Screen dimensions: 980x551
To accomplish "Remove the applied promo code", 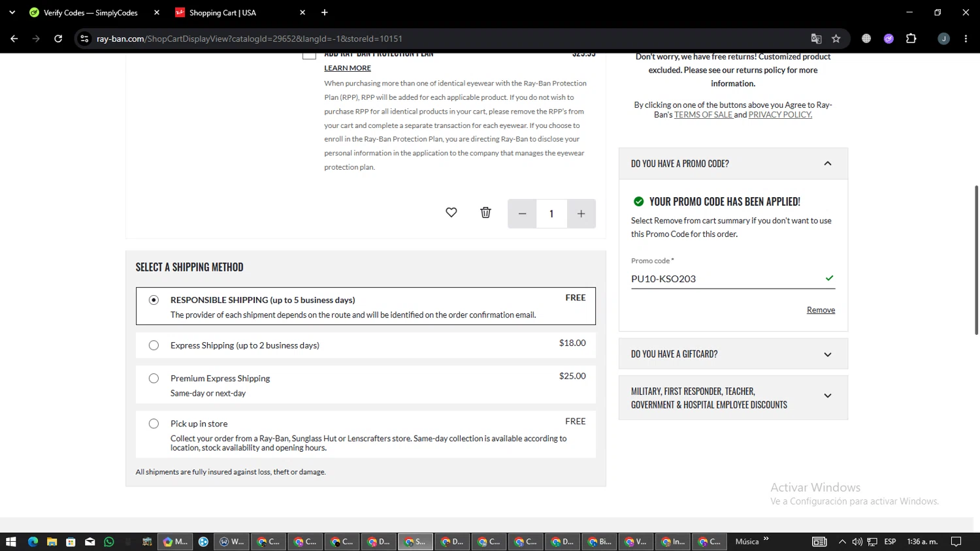I will click(821, 310).
